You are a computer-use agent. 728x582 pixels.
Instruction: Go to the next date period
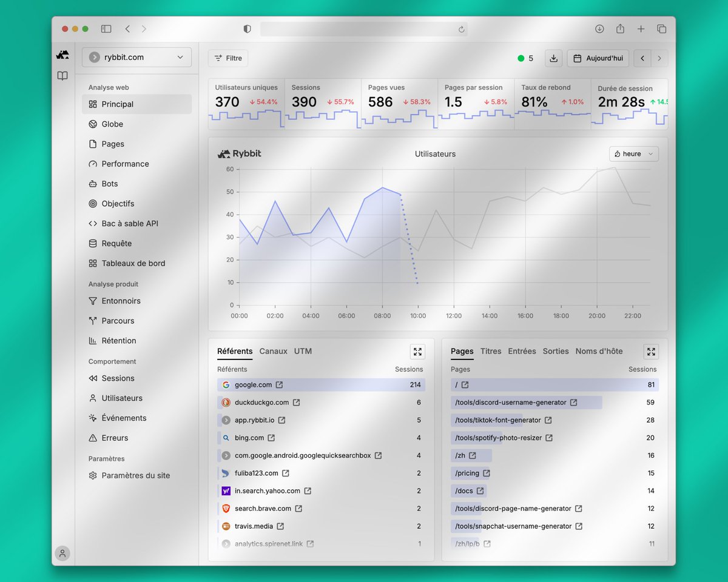coord(659,58)
